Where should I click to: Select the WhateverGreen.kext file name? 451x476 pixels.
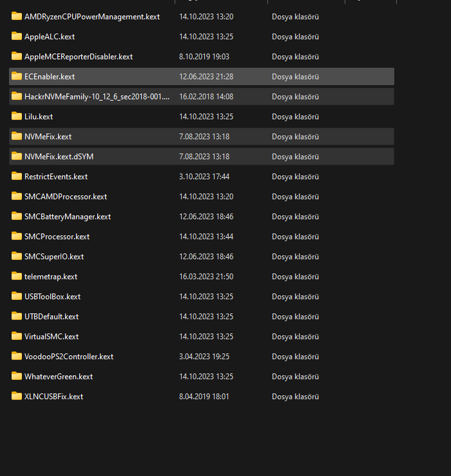(59, 377)
